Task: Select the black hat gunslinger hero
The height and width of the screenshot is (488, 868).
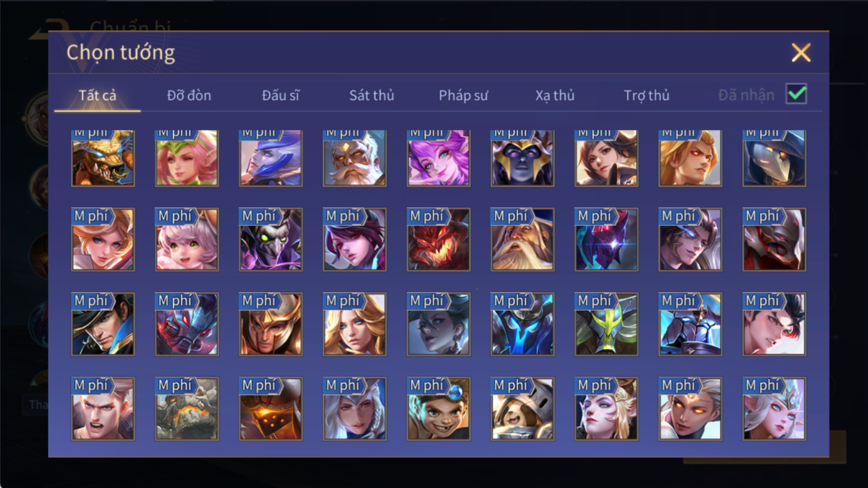Action: 103,325
